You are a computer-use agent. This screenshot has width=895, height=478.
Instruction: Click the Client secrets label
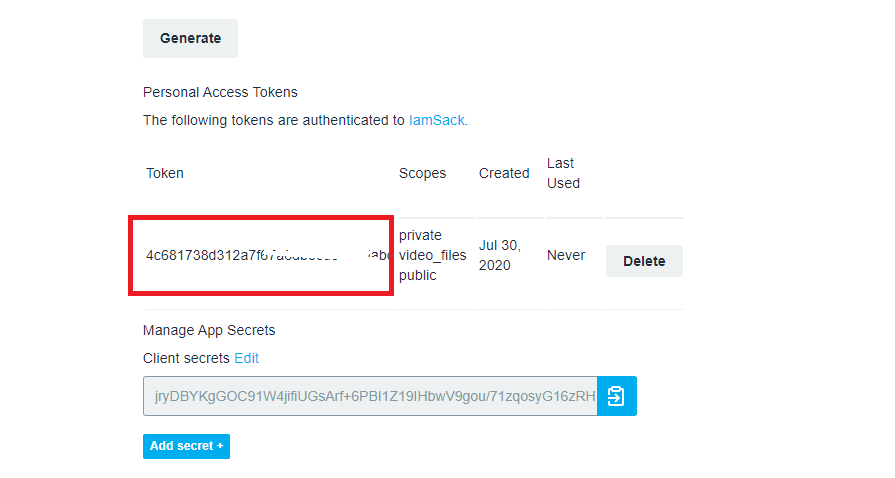pos(187,358)
